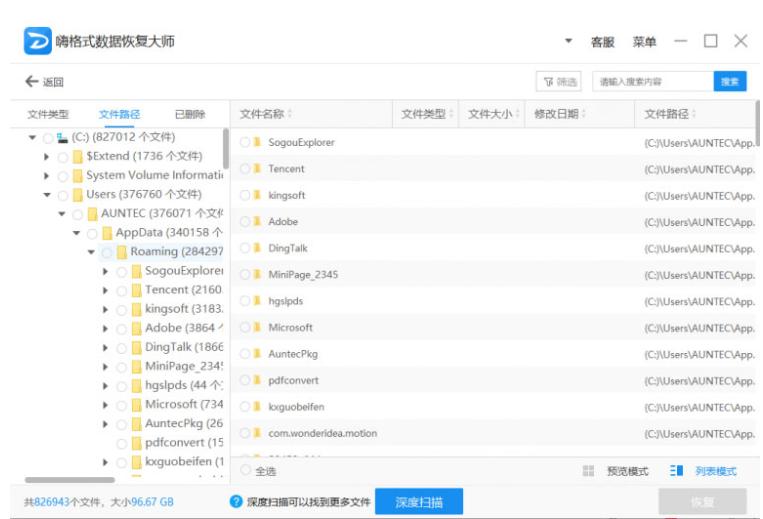Click the 深度扫描 deep scan button

[x=419, y=502]
